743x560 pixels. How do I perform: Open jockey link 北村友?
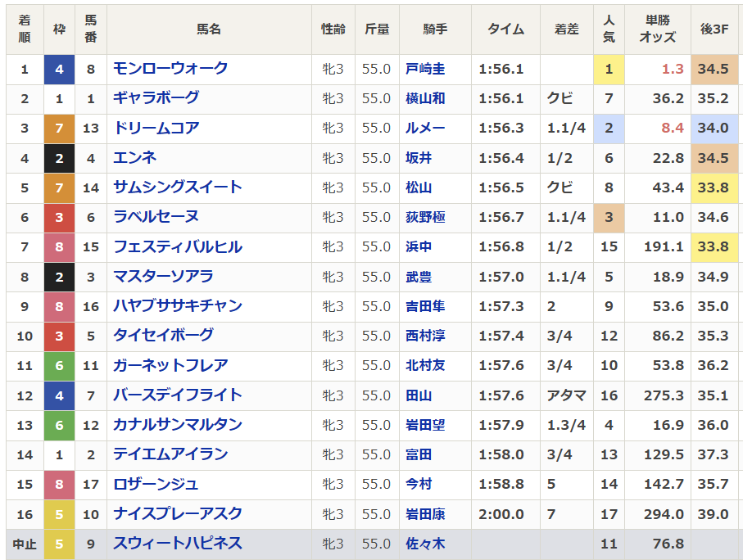[x=425, y=365]
